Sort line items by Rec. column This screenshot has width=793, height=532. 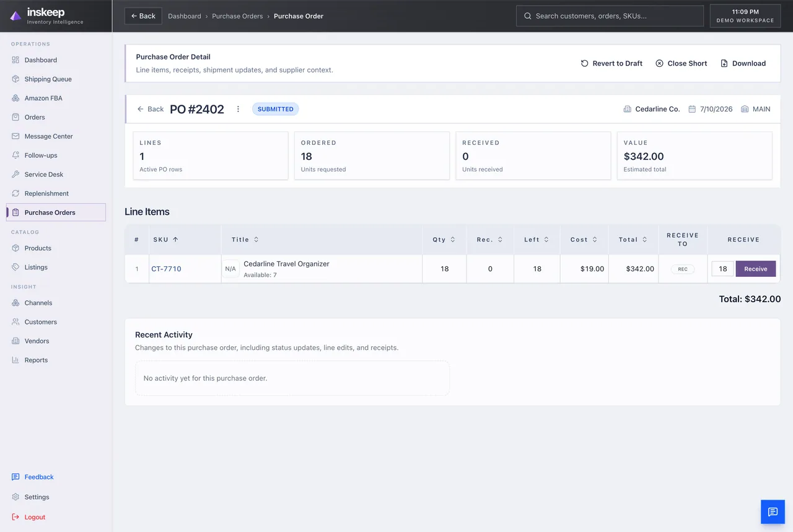[489, 240]
